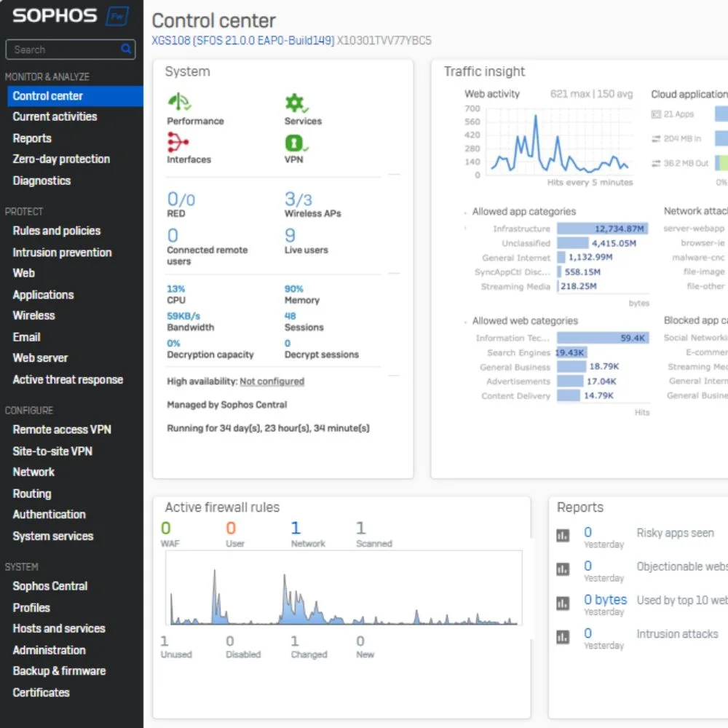The image size is (728, 728).
Task: Click the 0 bytes Yesterday report value
Action: [x=606, y=601]
